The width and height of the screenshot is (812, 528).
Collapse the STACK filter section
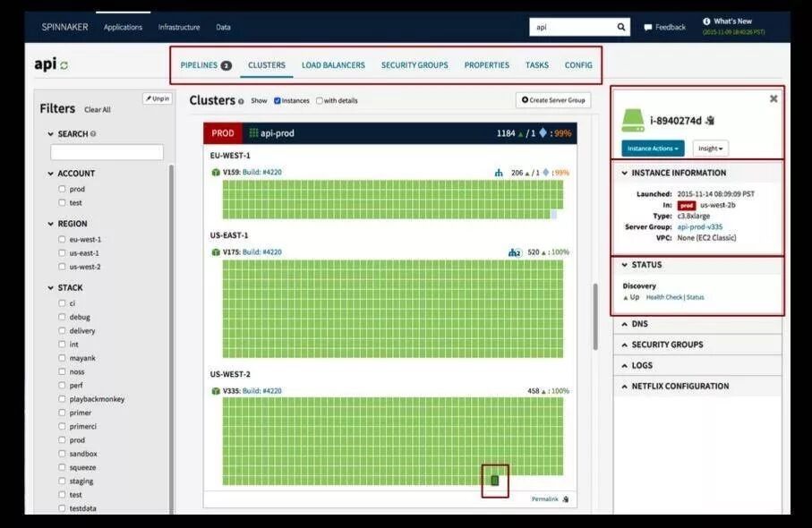click(51, 288)
